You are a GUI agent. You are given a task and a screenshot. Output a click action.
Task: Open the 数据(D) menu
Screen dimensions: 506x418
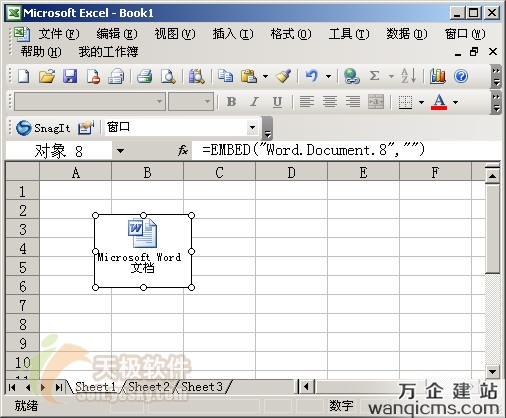(x=407, y=34)
